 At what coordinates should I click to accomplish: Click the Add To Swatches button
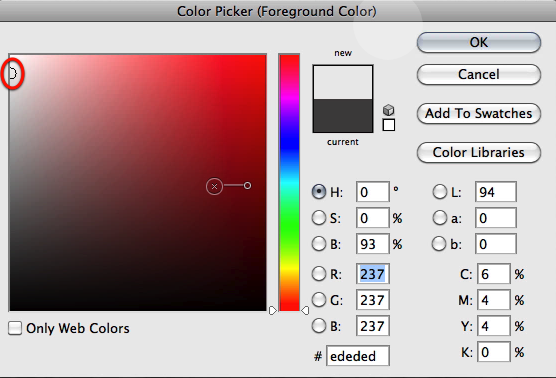479,113
